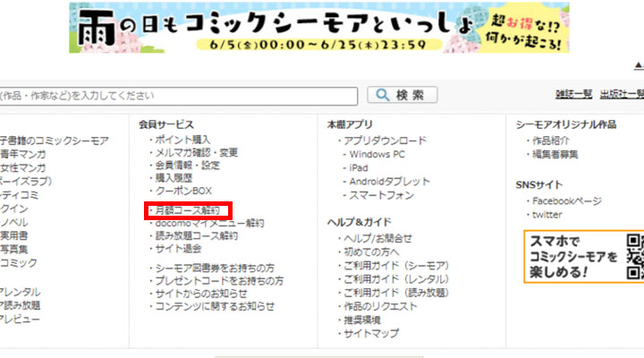Open ヘルプ/お問合せ page

[x=378, y=238]
